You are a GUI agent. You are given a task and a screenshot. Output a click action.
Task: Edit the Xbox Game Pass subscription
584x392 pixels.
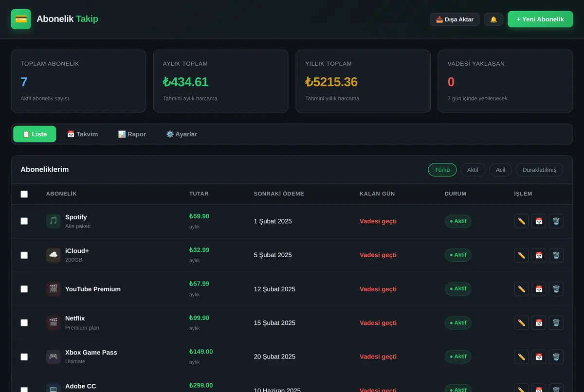522,357
